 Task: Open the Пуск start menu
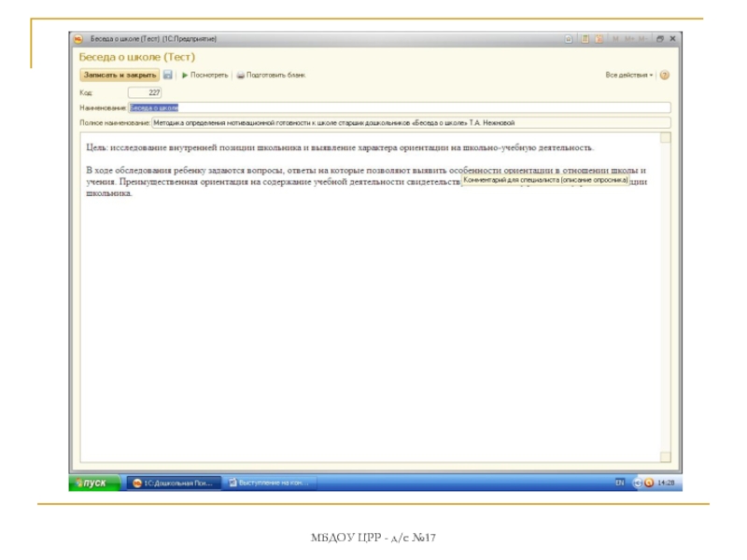pos(94,483)
